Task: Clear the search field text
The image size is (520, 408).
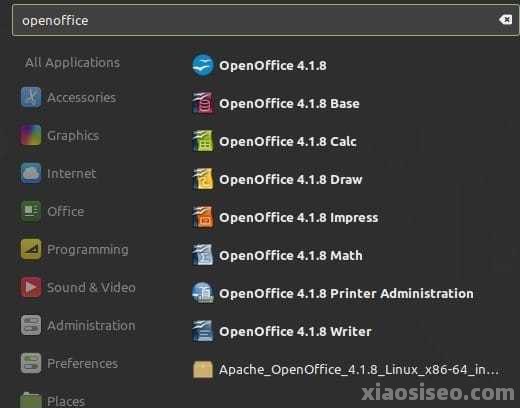Action: coord(506,20)
